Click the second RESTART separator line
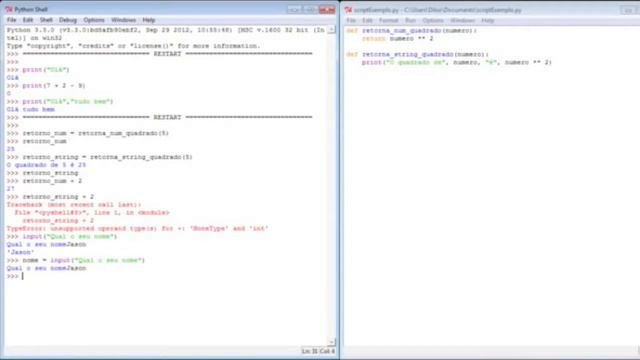This screenshot has height=360, width=640. 160,118
